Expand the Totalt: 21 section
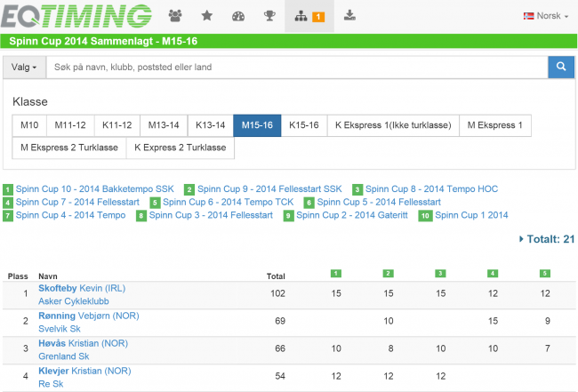578x392 pixels. tap(547, 239)
